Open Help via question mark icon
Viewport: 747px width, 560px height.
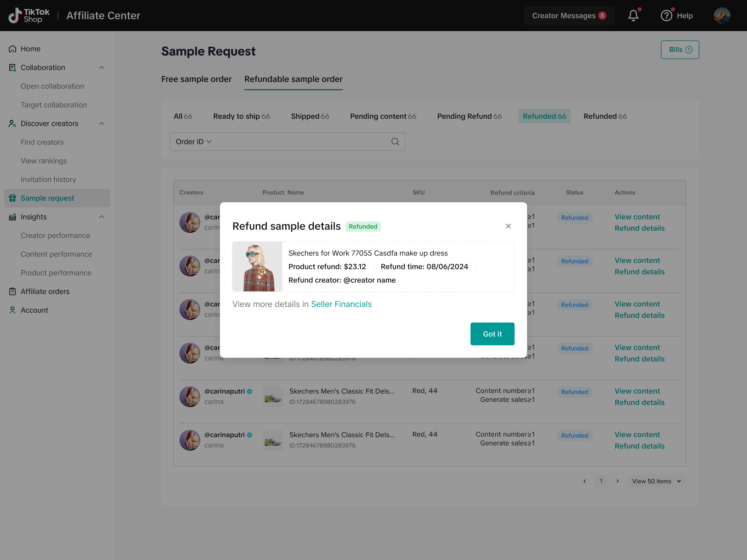[666, 16]
